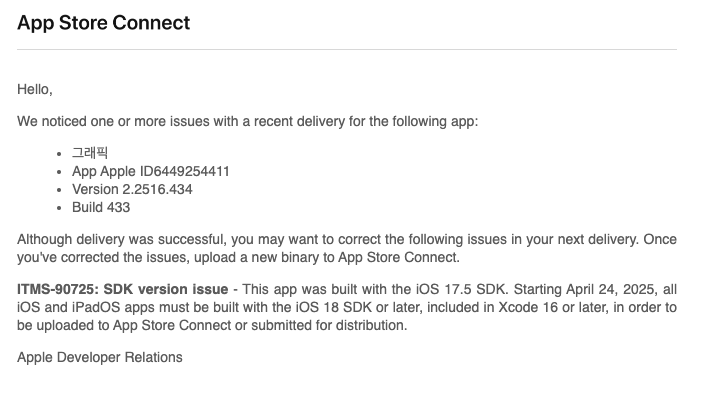
Task: Click the Apple Developer Relations signature
Action: pos(100,357)
